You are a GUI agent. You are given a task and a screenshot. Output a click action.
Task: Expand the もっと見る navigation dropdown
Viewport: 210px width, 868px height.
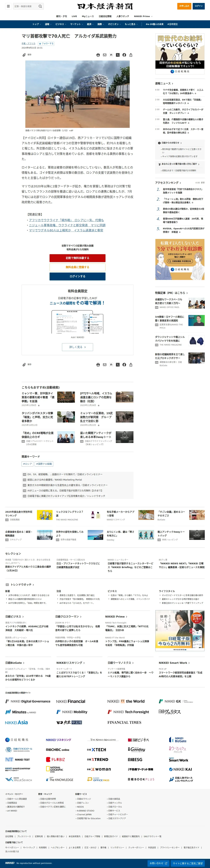point(131,24)
